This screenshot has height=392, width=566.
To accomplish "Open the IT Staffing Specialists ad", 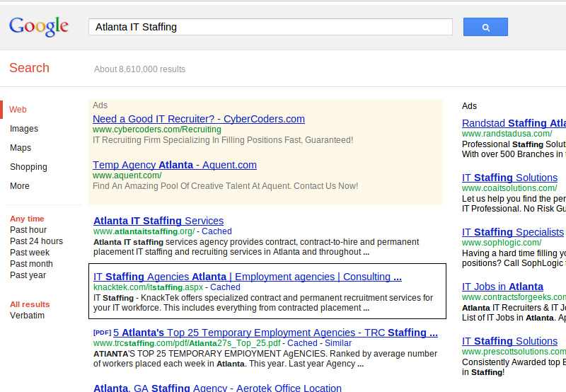I will 513,232.
